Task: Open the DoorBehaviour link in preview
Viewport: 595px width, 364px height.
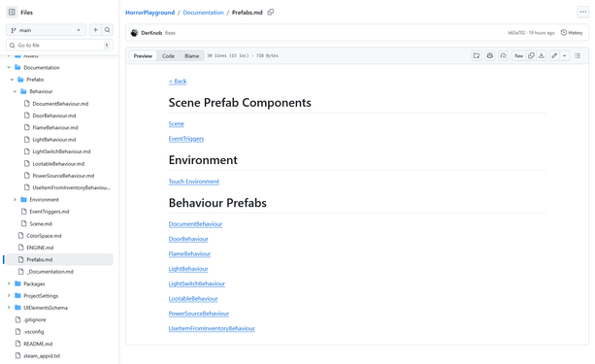Action: pos(188,239)
